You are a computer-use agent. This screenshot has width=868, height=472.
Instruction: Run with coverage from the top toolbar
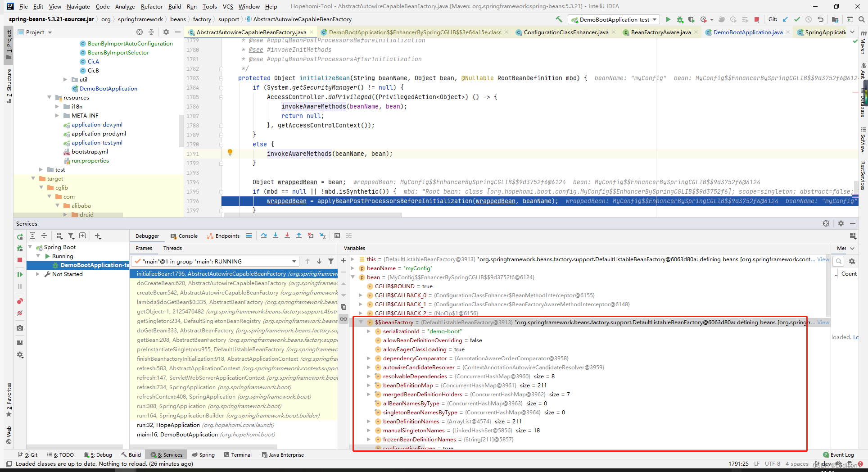tap(692, 19)
